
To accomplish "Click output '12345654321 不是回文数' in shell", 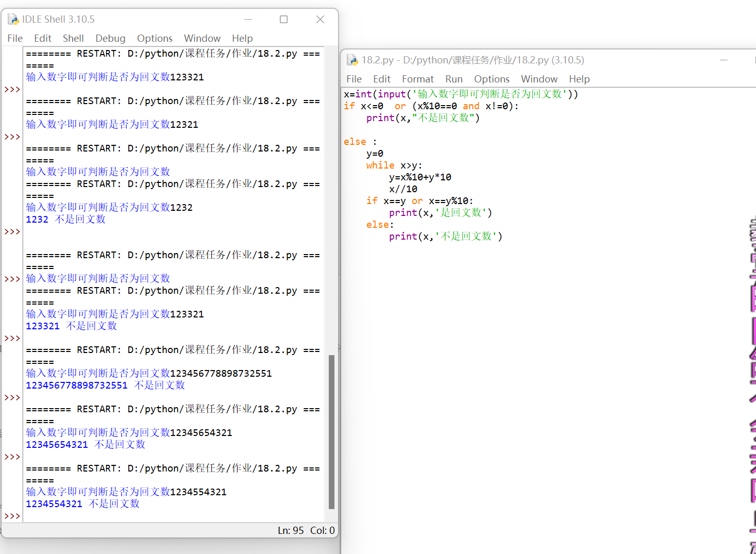I will tap(86, 444).
